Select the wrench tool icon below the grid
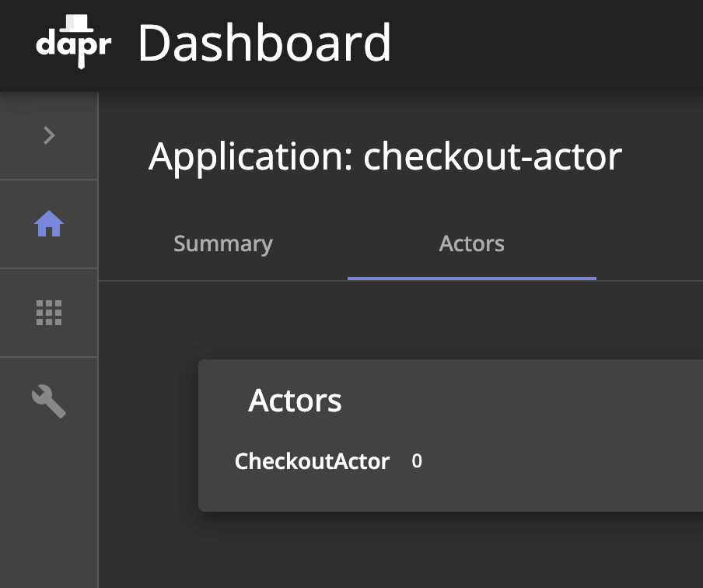The image size is (703, 588). (49, 401)
